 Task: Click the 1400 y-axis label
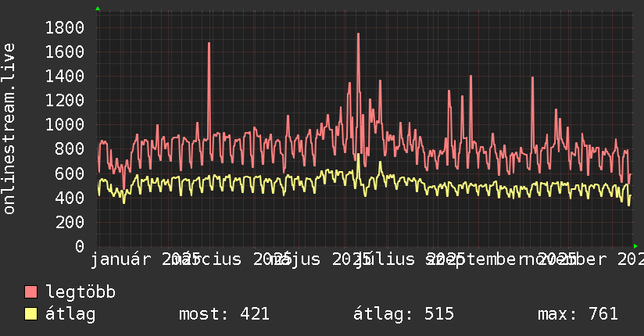tap(65, 77)
